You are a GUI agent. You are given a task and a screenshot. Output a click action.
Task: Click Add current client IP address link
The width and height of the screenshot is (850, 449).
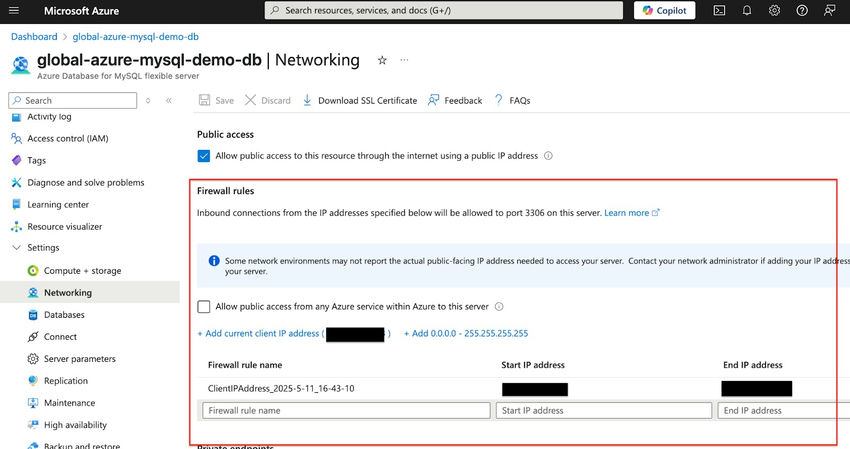(x=260, y=334)
